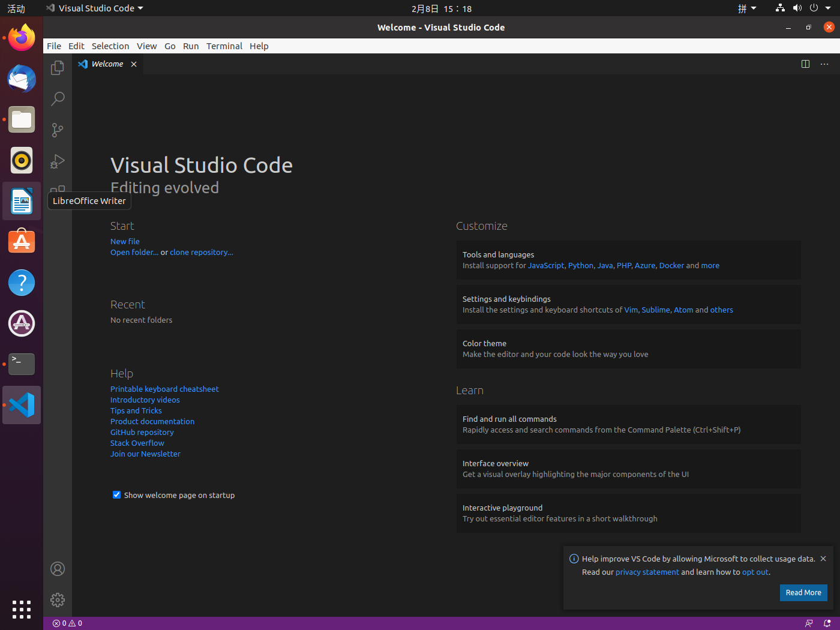Image resolution: width=840 pixels, height=630 pixels.
Task: Click the Read More button
Action: pos(803,592)
